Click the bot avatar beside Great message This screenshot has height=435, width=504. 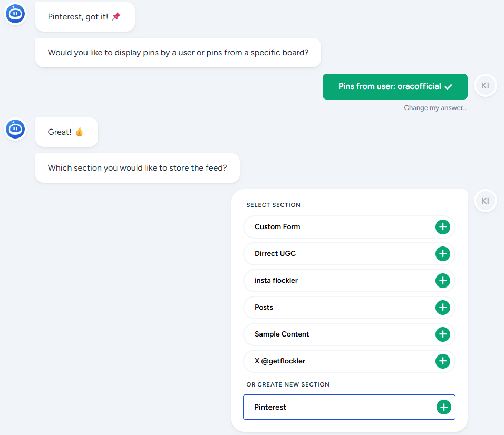tap(15, 129)
